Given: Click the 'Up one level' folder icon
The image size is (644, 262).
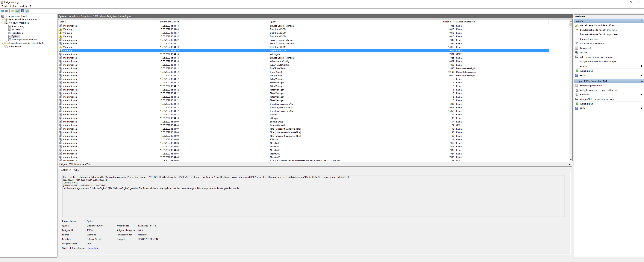Looking at the screenshot, I should tap(13, 11).
